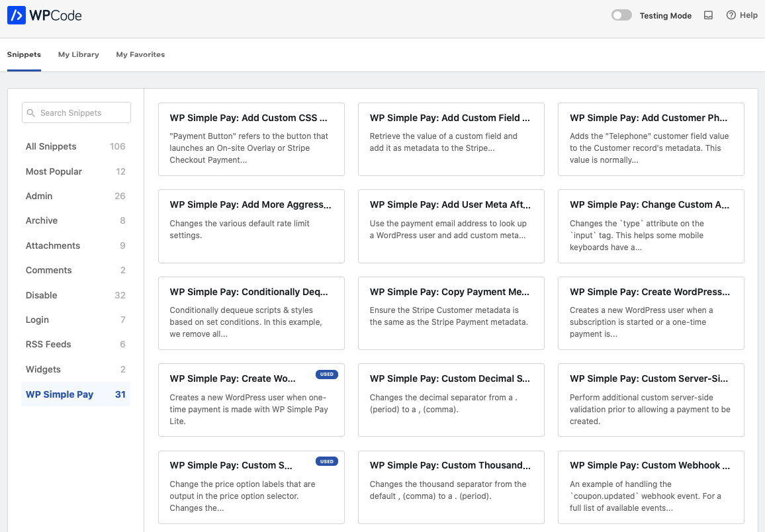Select the Snippets tab

point(24,54)
